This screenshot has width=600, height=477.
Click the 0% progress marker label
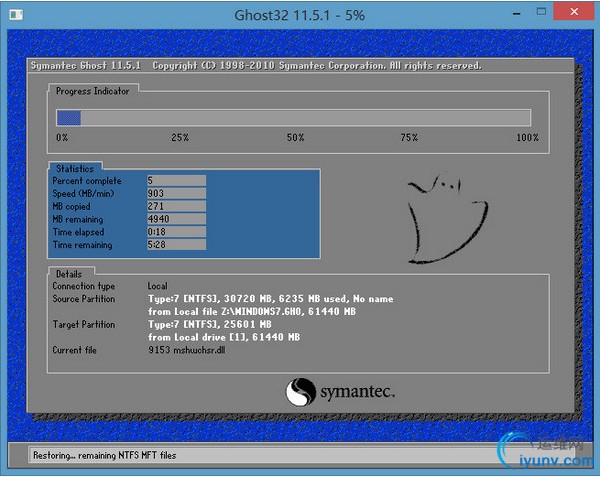pos(62,137)
